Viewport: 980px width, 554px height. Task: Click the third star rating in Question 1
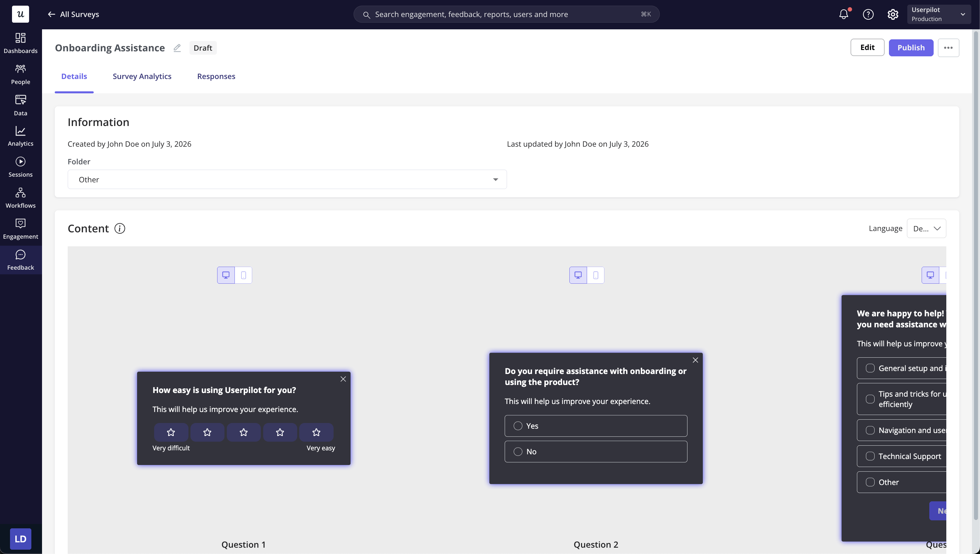[x=244, y=432]
